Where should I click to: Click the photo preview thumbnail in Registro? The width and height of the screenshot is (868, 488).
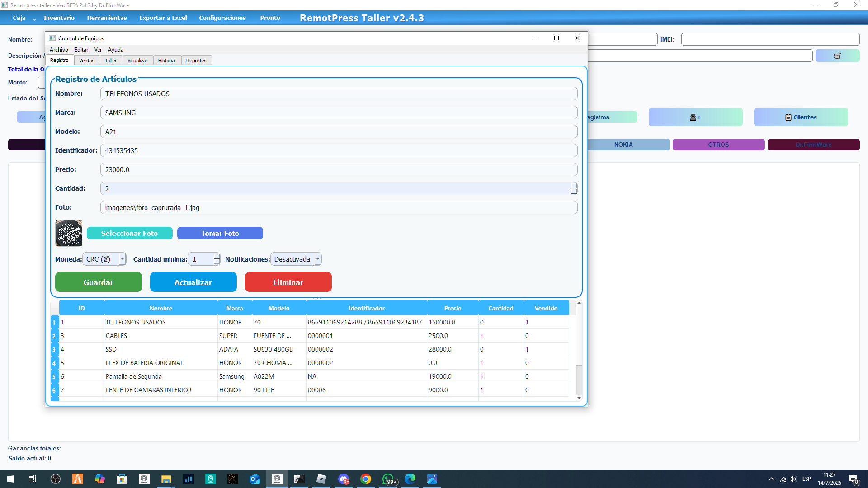pos(68,233)
